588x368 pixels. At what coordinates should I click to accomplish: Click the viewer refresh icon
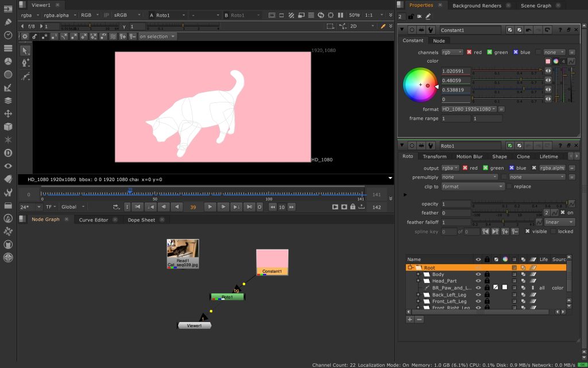coord(321,15)
